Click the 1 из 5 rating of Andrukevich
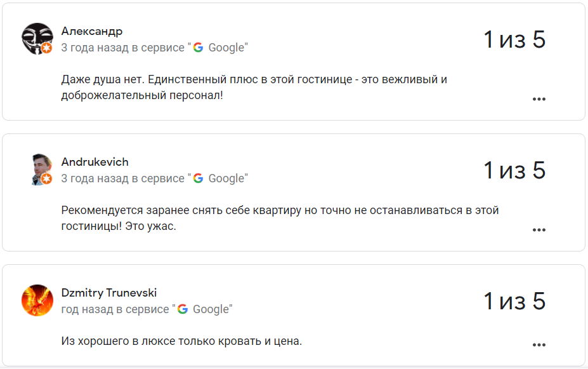Screen dimensions: 588x369 pyautogui.click(x=514, y=171)
